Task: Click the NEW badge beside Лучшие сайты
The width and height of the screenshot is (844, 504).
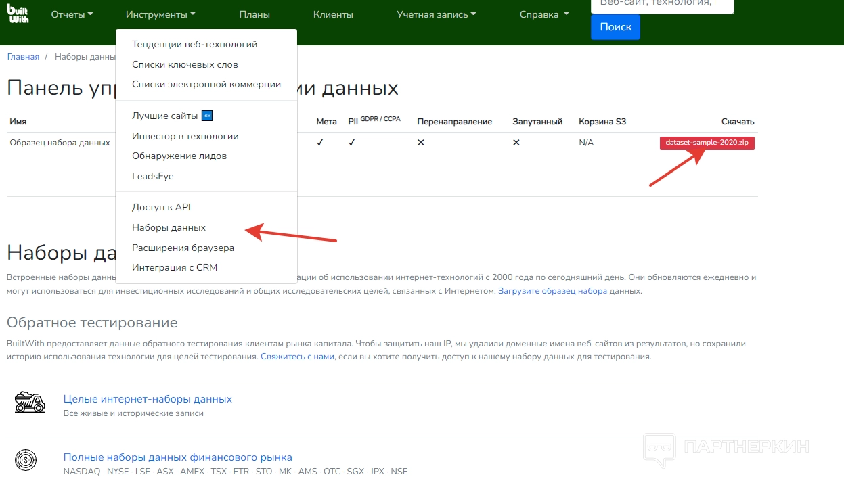Action: pos(207,116)
